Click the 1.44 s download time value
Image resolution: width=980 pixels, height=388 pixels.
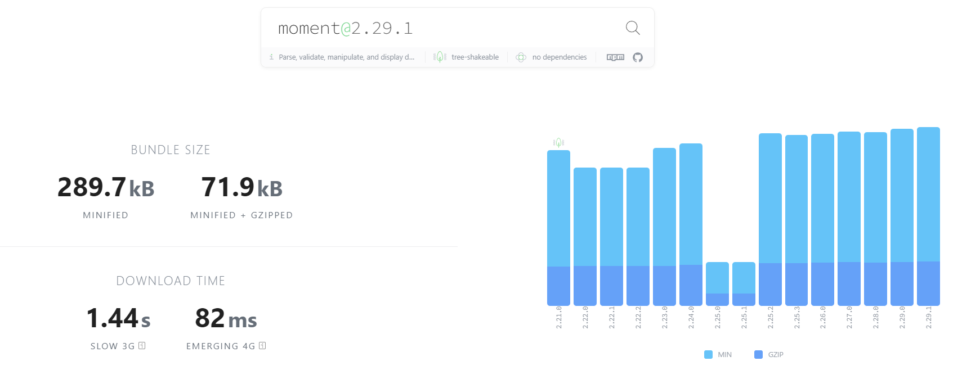point(118,318)
